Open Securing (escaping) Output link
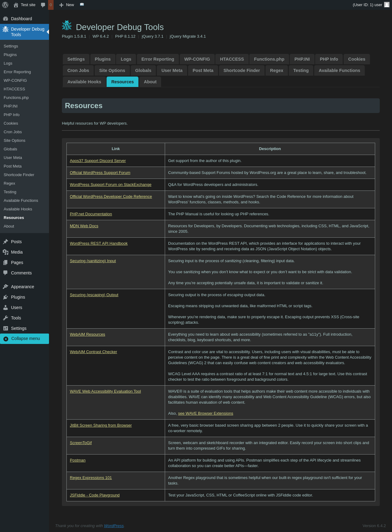Image resolution: width=392 pixels, height=532 pixels. [94, 295]
